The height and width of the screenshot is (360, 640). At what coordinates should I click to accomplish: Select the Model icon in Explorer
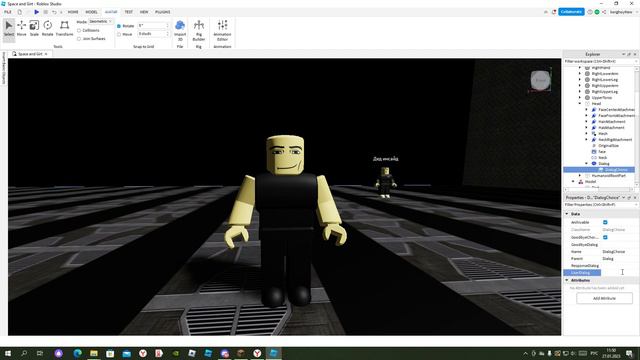581,182
